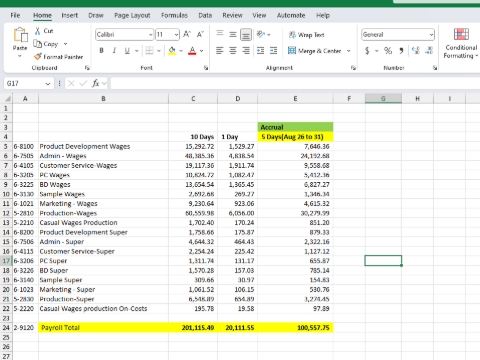Open the Name Box dropdown arrow
The height and width of the screenshot is (360, 480).
pos(48,84)
